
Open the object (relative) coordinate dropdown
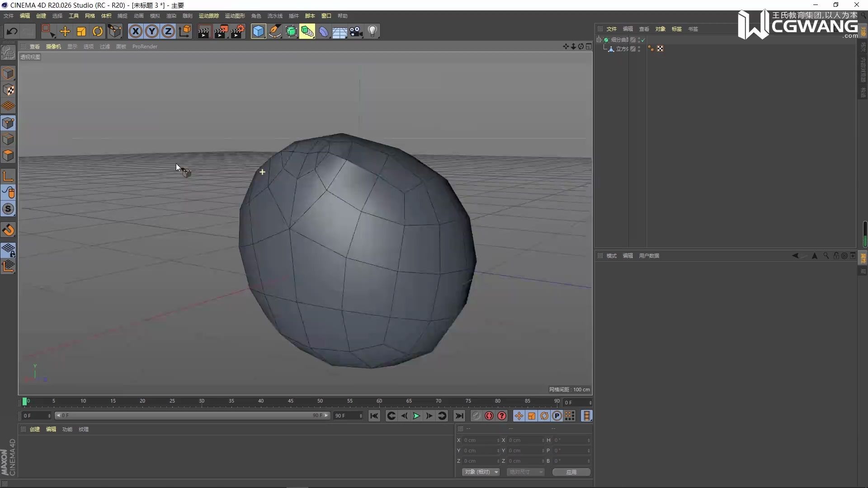pyautogui.click(x=481, y=472)
